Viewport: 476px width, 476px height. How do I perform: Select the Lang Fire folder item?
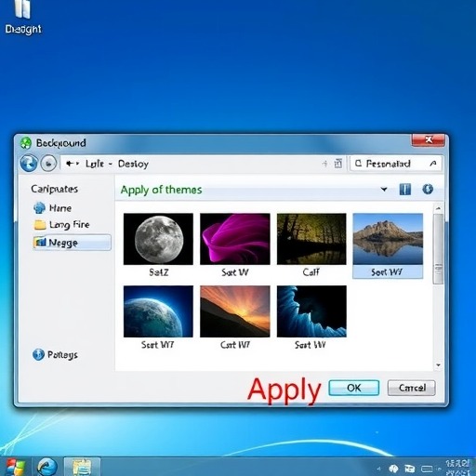61,225
